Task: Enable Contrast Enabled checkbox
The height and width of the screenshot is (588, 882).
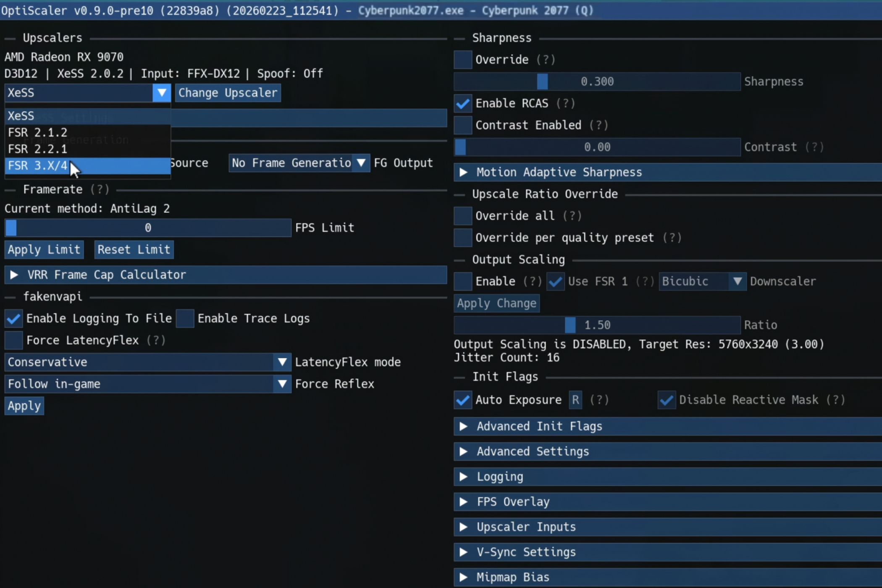Action: coord(463,125)
